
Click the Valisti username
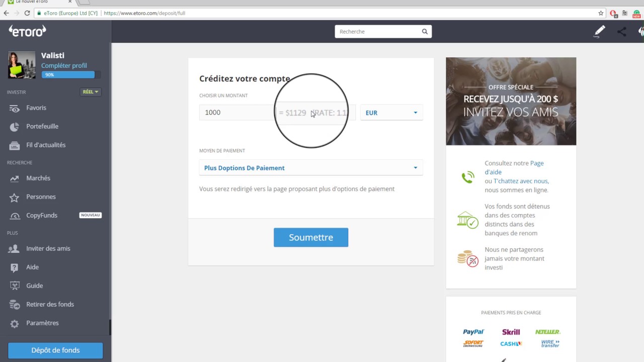pyautogui.click(x=53, y=55)
